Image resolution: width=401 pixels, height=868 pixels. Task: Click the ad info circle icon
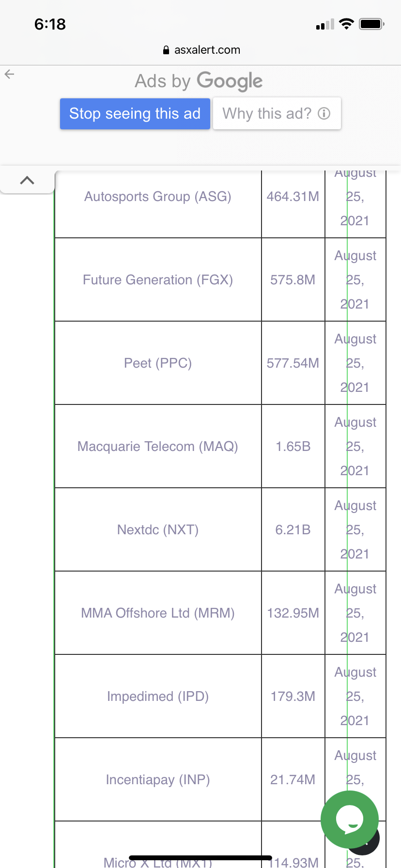pyautogui.click(x=324, y=113)
